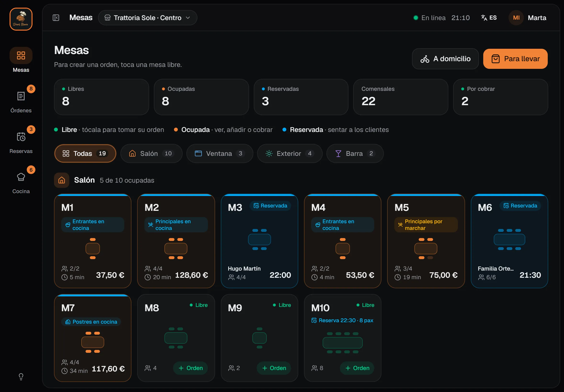The height and width of the screenshot is (392, 564).
Task: Filter tables by Barra tab
Action: point(355,153)
